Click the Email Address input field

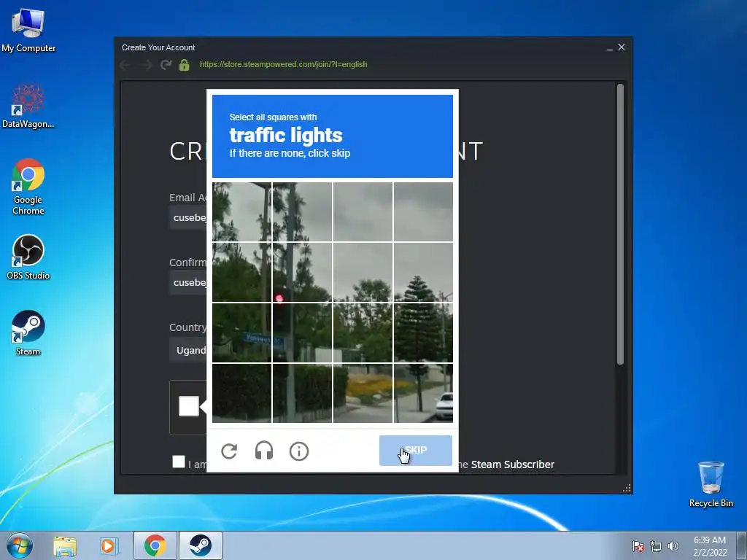click(188, 217)
